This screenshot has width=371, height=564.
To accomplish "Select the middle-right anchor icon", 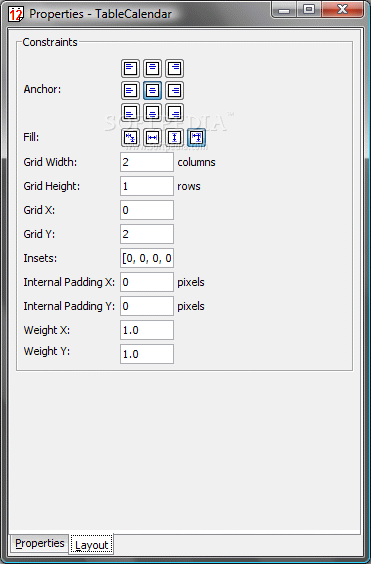I will [175, 90].
